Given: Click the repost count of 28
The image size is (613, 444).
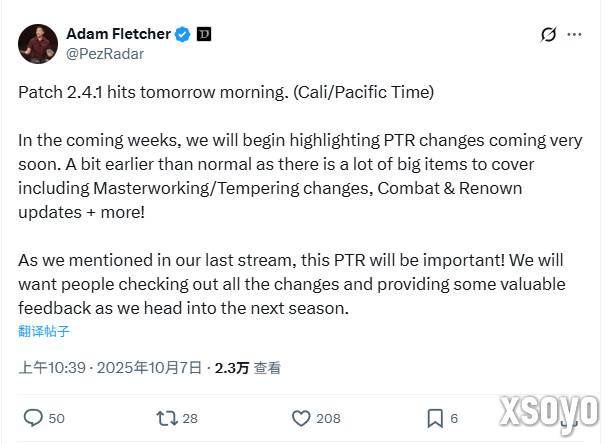Looking at the screenshot, I should coord(190,418).
